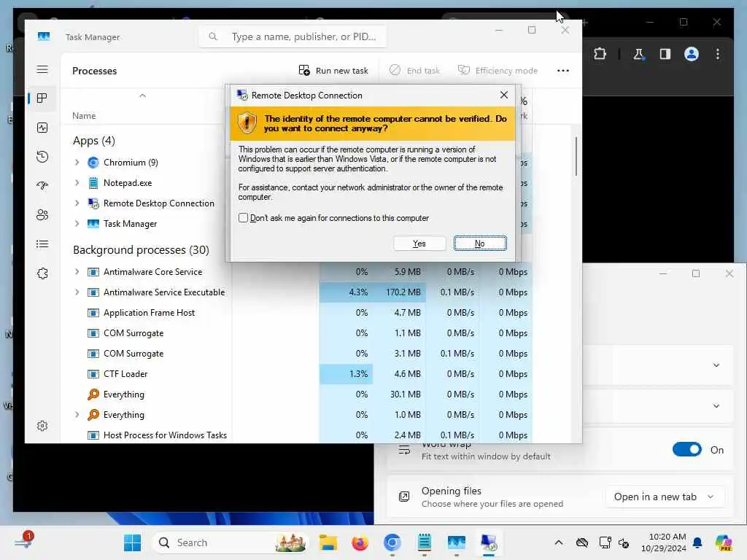Expand second Everything process row
Screen dimensions: 747x560
click(77, 415)
